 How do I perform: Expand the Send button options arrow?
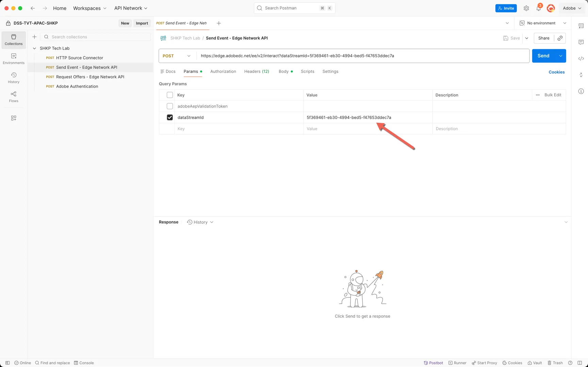[561, 56]
